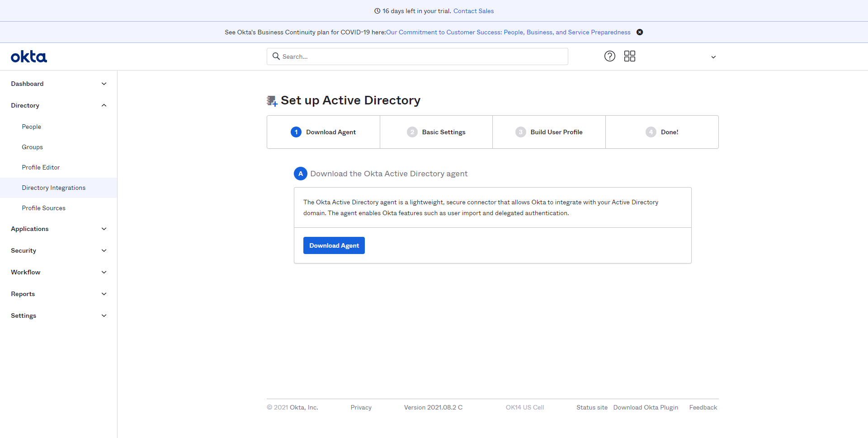Click the search magnifier icon
Viewport: 868px width, 438px height.
[x=276, y=56]
